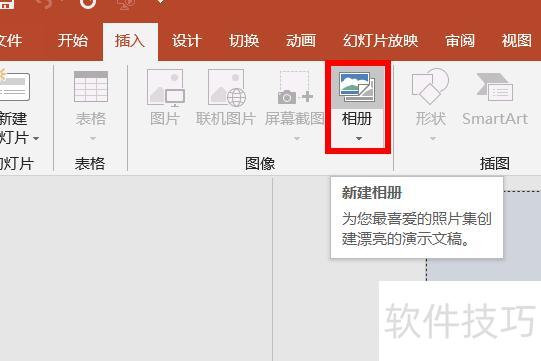Screen dimensions: 541x361
Task: Click the 相册 button label
Action: tap(357, 119)
